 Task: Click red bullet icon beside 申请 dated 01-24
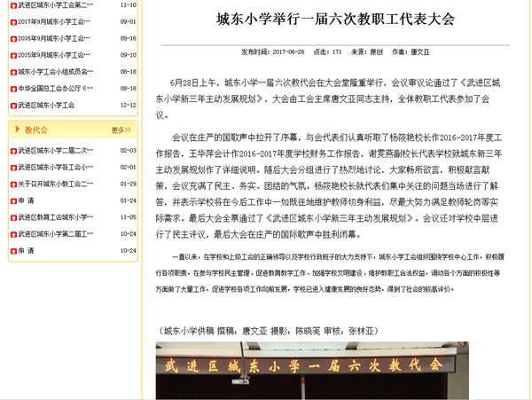click(13, 201)
